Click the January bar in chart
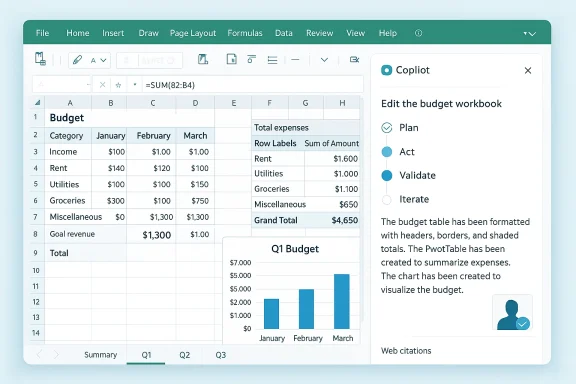Viewport: 576px width, 384px height. pyautogui.click(x=271, y=313)
